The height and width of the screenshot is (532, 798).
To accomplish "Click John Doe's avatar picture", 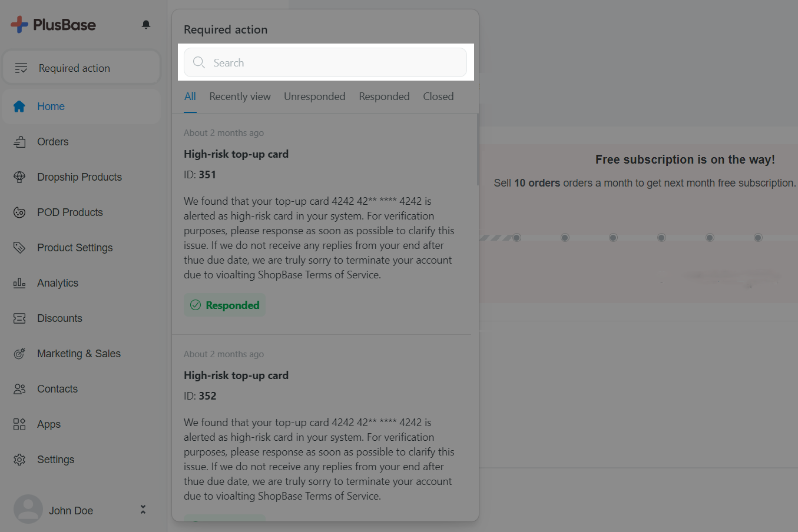I will [x=28, y=509].
